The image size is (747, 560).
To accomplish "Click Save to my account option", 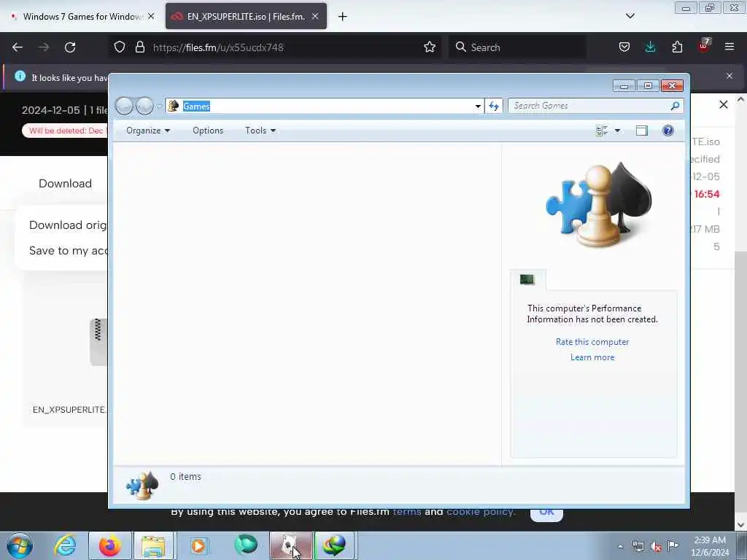I will pos(68,251).
